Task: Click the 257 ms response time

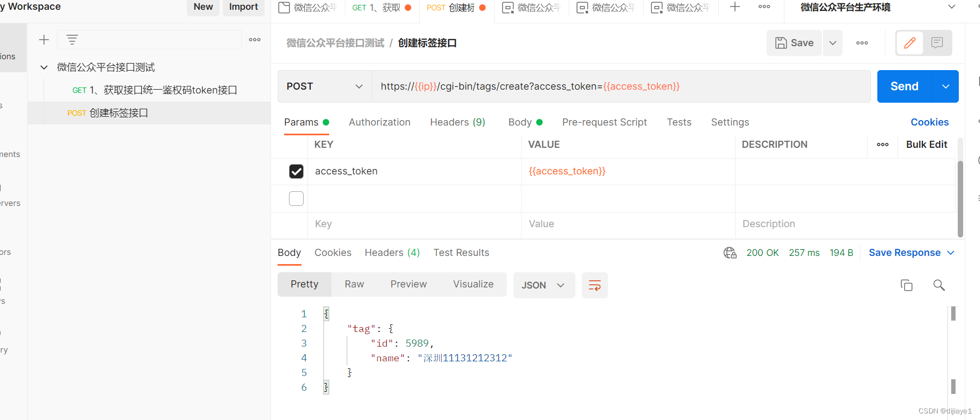Action: [804, 253]
